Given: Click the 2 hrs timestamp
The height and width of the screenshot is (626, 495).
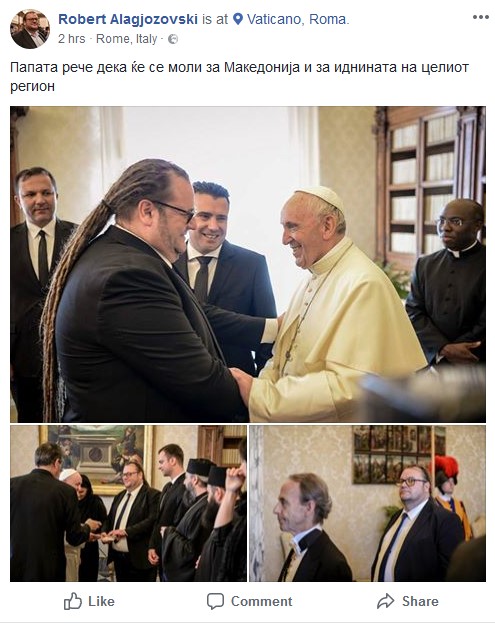Looking at the screenshot, I should (x=71, y=39).
